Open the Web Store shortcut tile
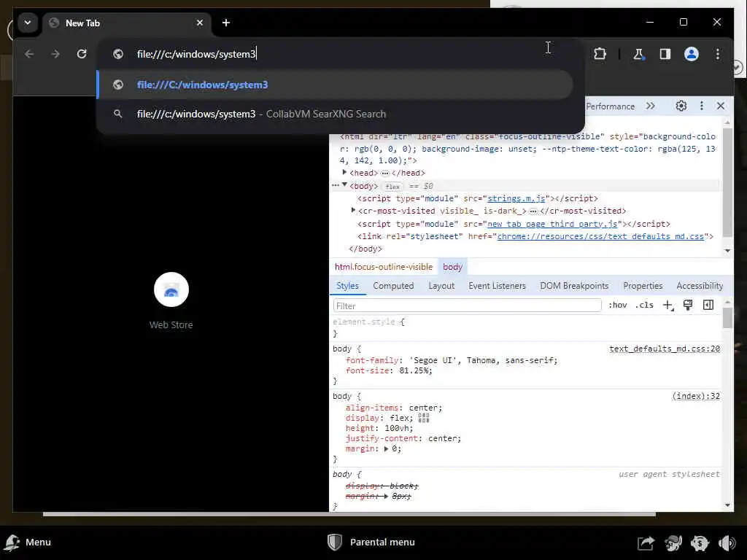The image size is (747, 560). (x=171, y=301)
